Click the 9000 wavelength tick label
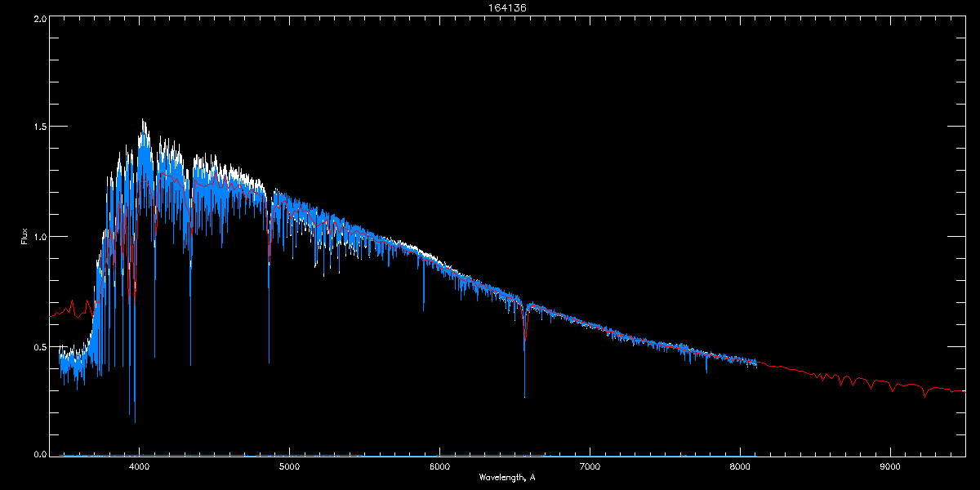 click(890, 467)
